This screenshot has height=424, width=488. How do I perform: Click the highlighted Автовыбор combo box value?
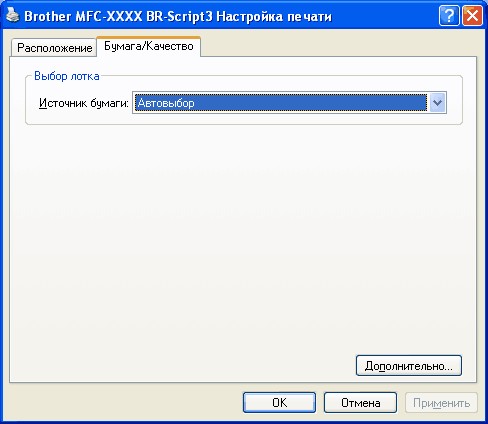[281, 103]
